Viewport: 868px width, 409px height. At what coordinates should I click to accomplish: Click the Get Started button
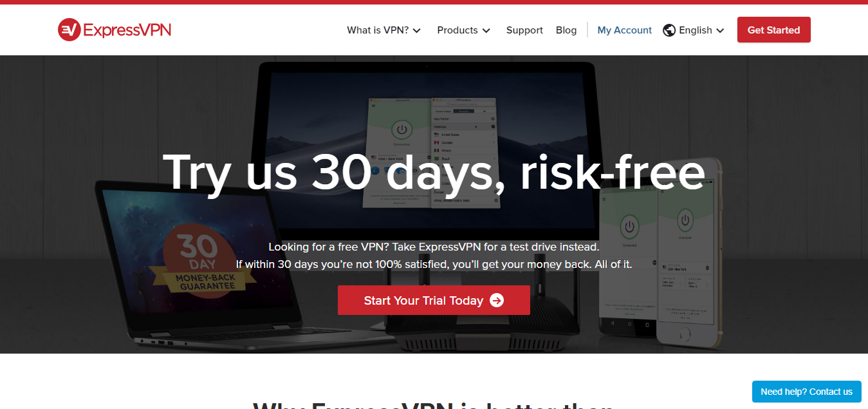pyautogui.click(x=774, y=30)
